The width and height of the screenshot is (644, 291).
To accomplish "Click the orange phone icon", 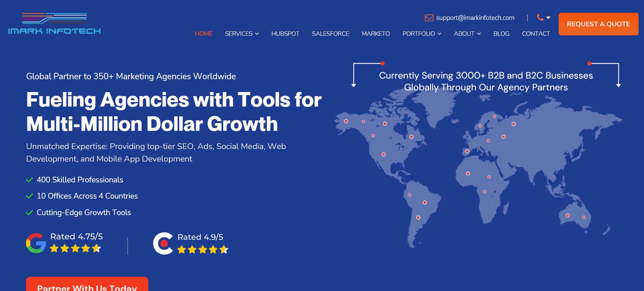I will (x=540, y=17).
